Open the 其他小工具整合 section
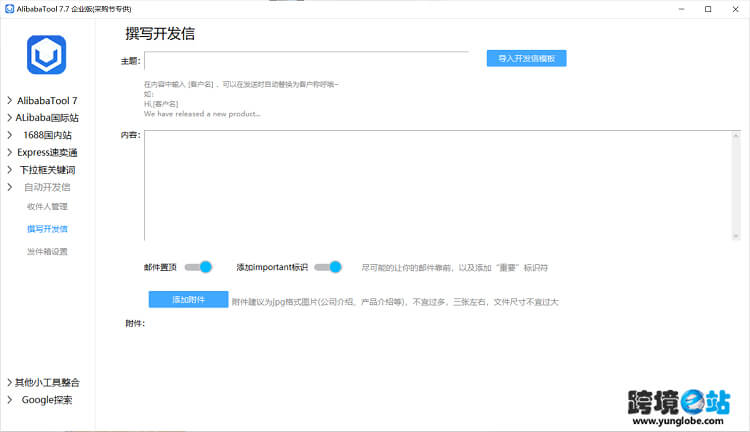 pyautogui.click(x=47, y=382)
